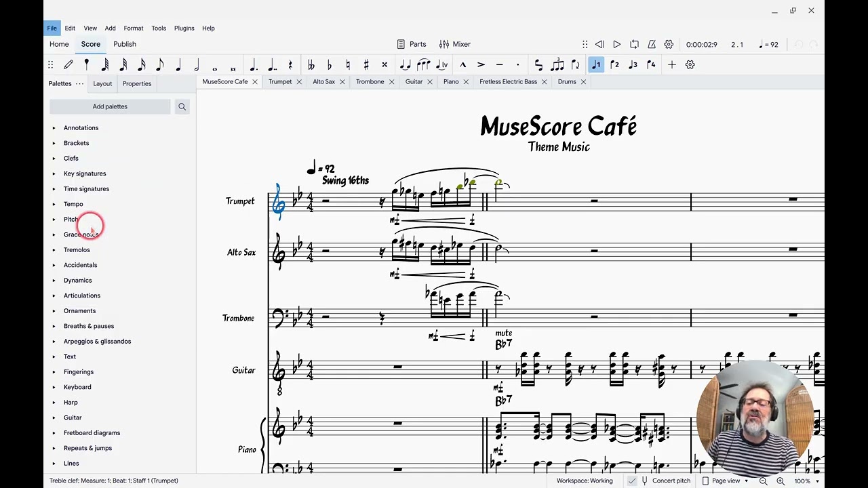Open the Page view dropdown

click(x=725, y=481)
